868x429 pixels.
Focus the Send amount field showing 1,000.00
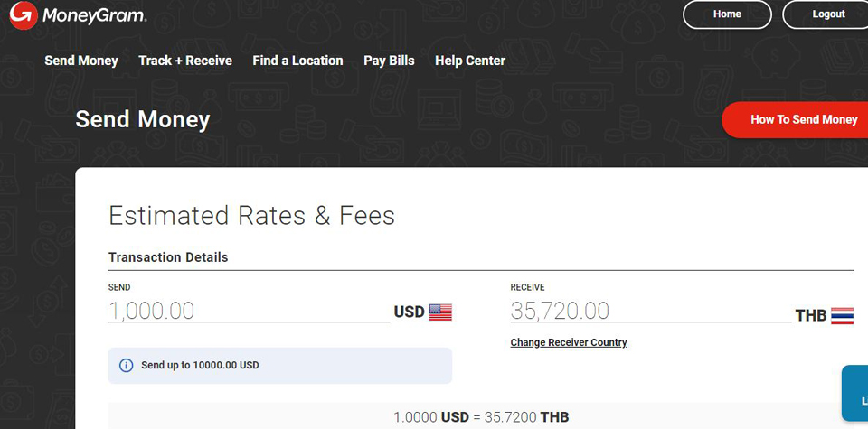click(x=250, y=312)
